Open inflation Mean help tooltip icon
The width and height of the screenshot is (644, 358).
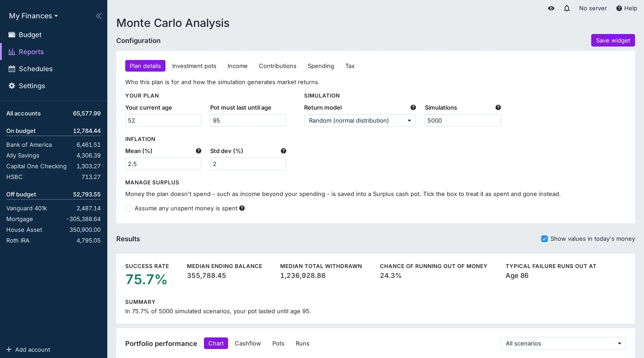[x=199, y=151]
